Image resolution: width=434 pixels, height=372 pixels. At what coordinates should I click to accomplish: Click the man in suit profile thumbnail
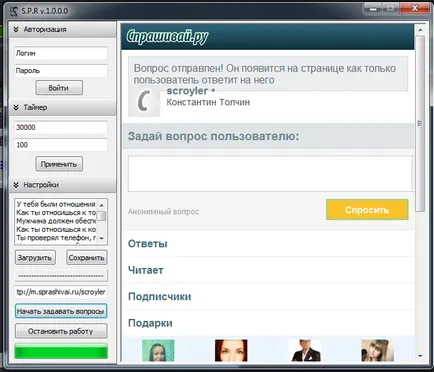[x=304, y=350]
